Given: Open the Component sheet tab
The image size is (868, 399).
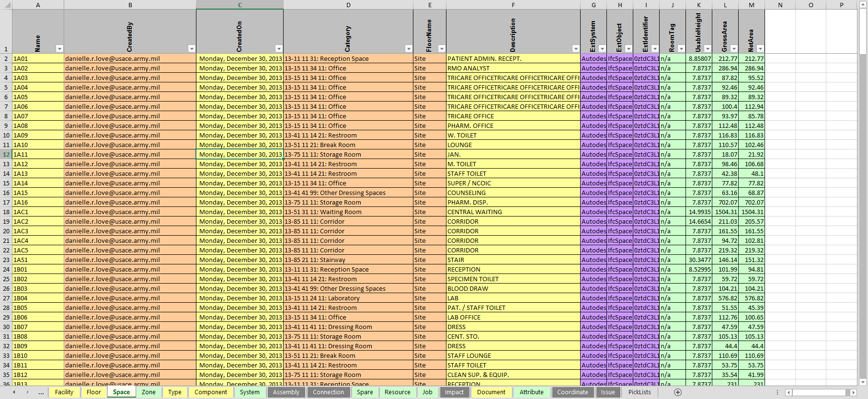Looking at the screenshot, I should coord(211,392).
